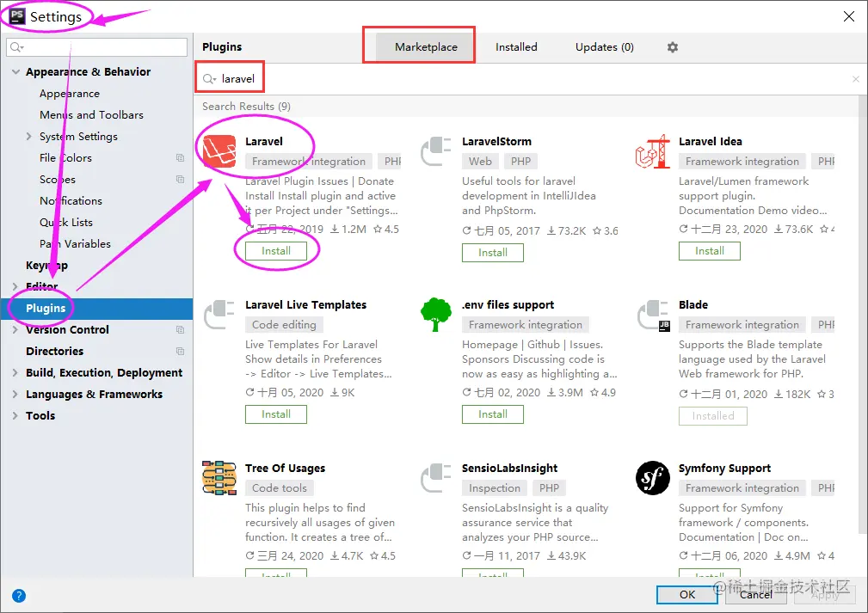Click the Laravel Idea crane icon
Screen dimensions: 868x613
653,151
